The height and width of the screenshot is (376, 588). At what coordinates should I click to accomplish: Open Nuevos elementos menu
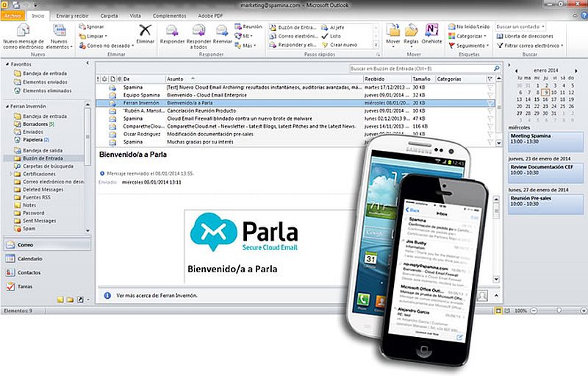pyautogui.click(x=59, y=36)
